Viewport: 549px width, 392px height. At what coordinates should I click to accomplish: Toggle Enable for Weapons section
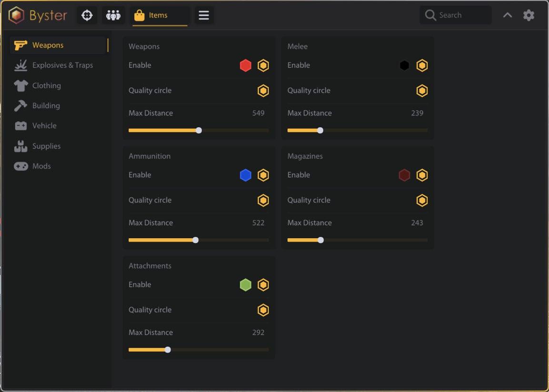[263, 65]
